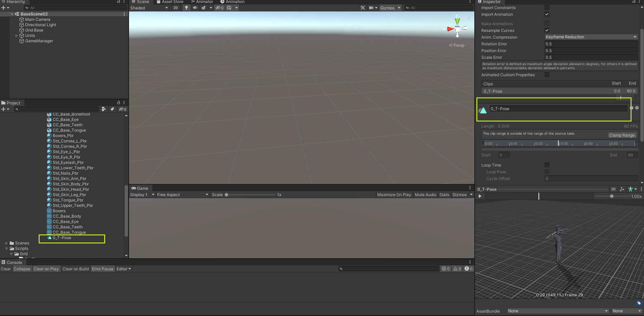Switch to Asset Store tab

point(170,2)
